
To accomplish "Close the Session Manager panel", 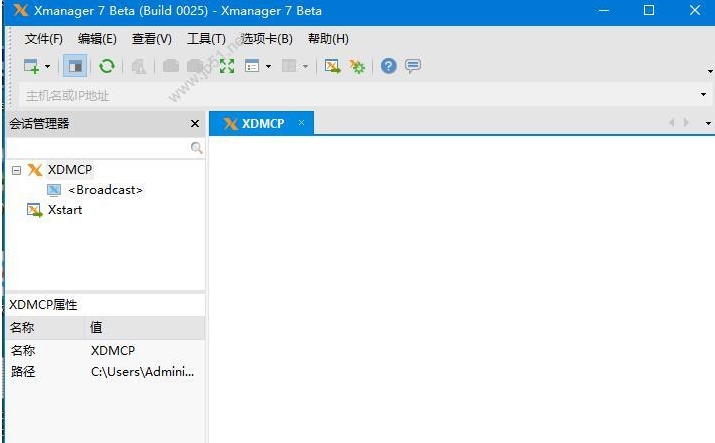I will click(195, 124).
